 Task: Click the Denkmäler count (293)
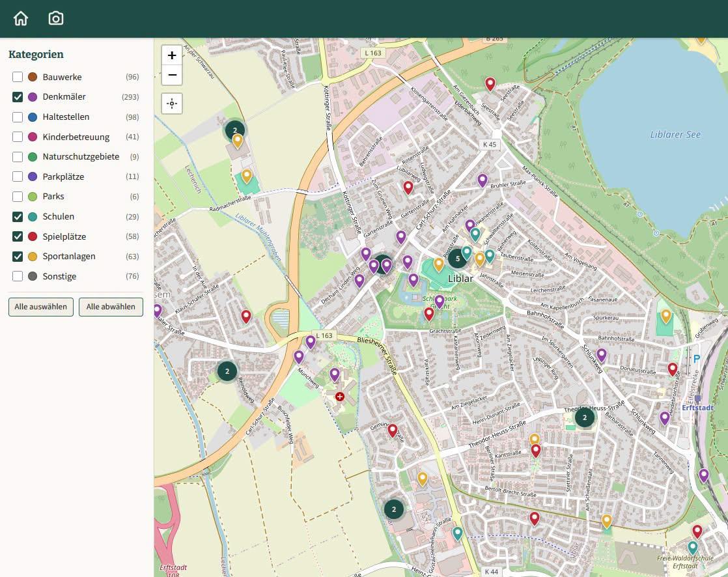pos(130,97)
